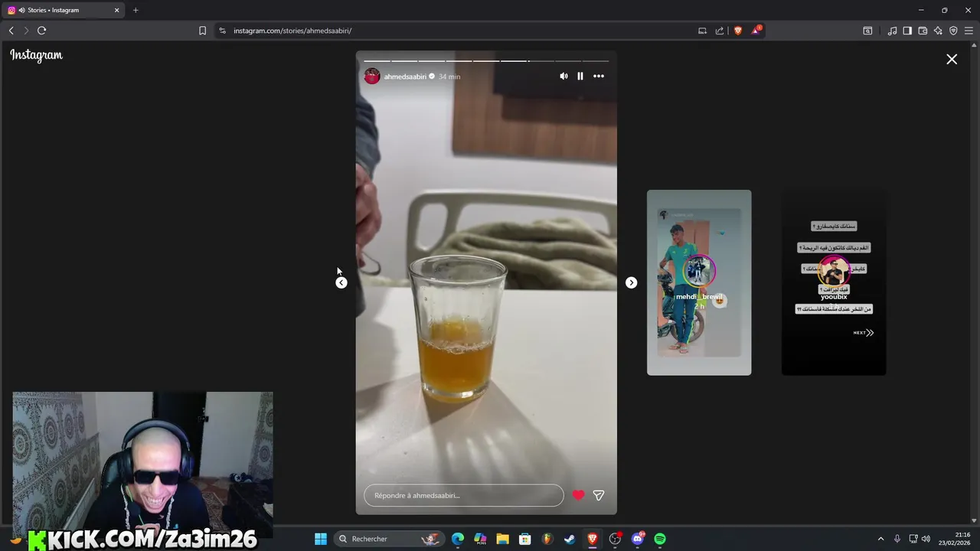980x551 pixels.
Task: Expand hidden system tray icons chevron
Action: click(880, 539)
